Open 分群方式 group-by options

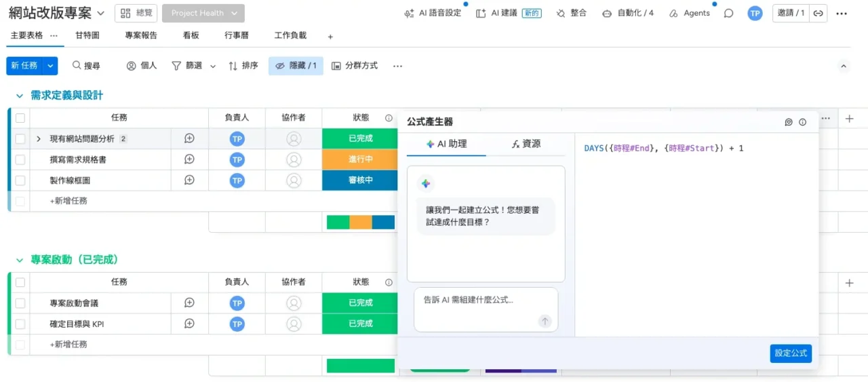coord(355,66)
